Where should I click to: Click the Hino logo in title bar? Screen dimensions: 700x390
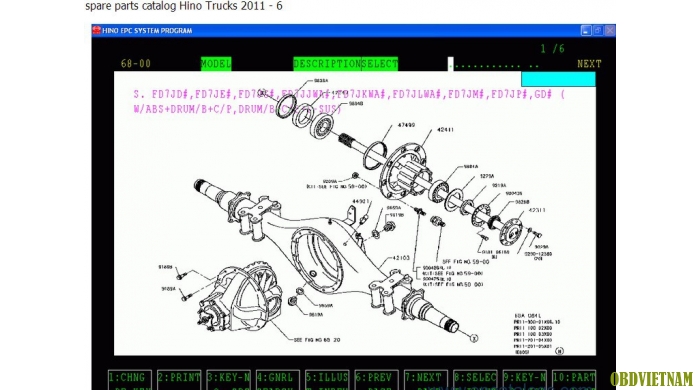96,30
